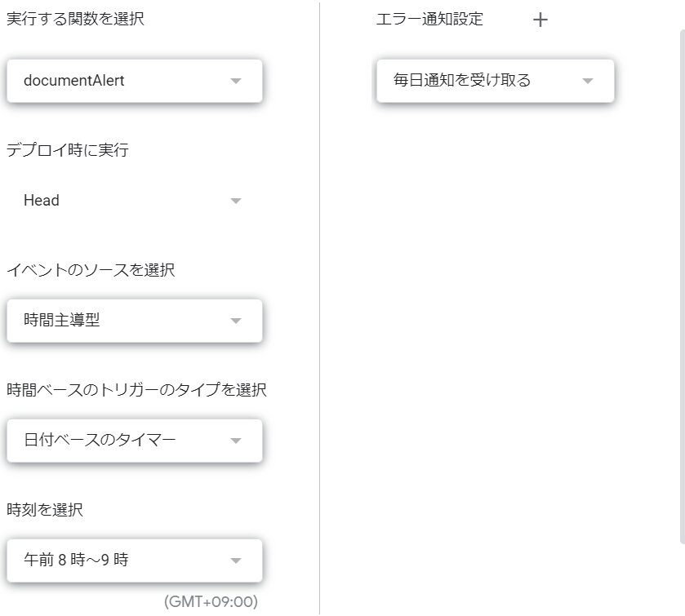Click the 実行する関数を選択 label

[75, 20]
